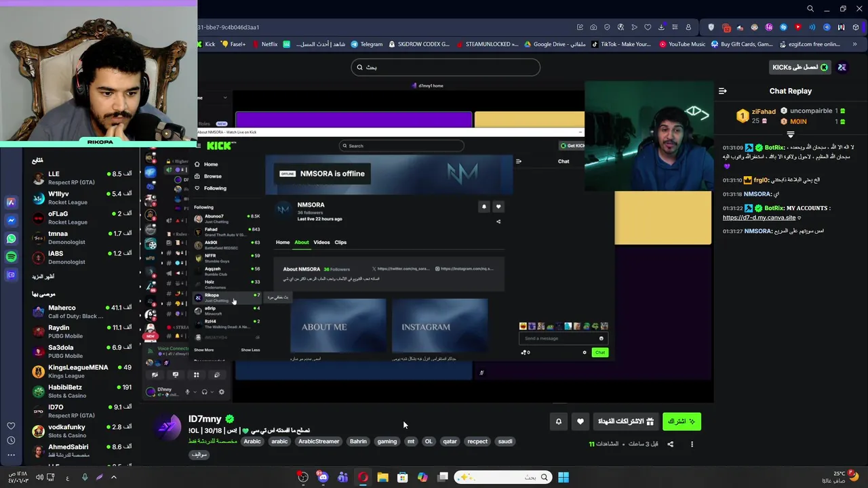
Task: Focus the Kick search field
Action: click(x=446, y=67)
